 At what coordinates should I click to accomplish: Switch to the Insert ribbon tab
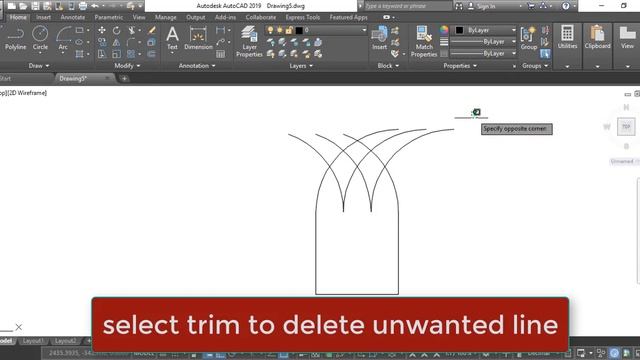coord(43,17)
